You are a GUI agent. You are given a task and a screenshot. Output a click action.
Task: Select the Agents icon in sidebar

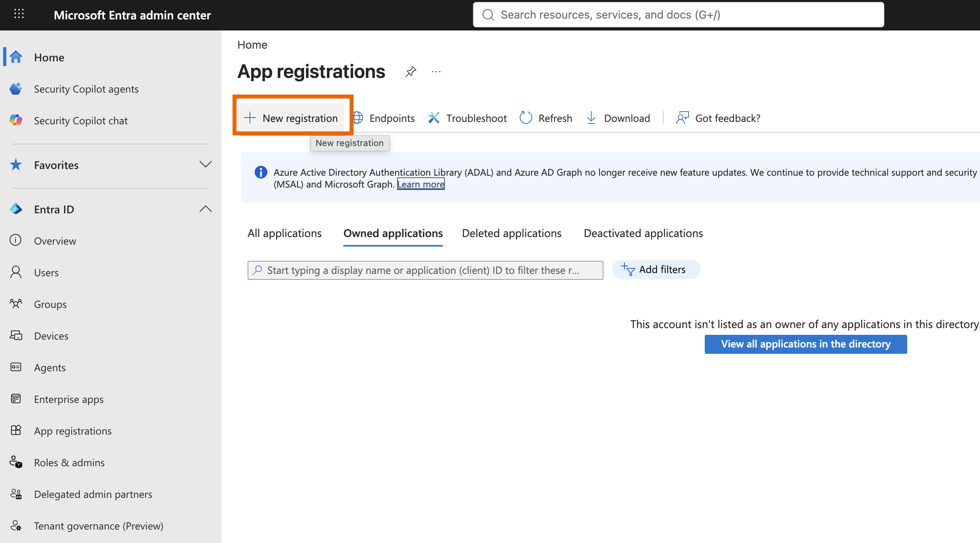tap(16, 367)
